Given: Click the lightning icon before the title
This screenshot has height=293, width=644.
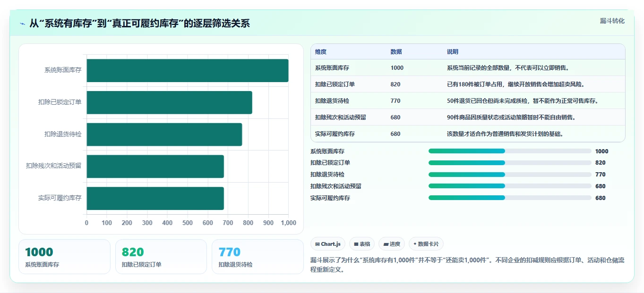Looking at the screenshot, I should click(x=23, y=24).
